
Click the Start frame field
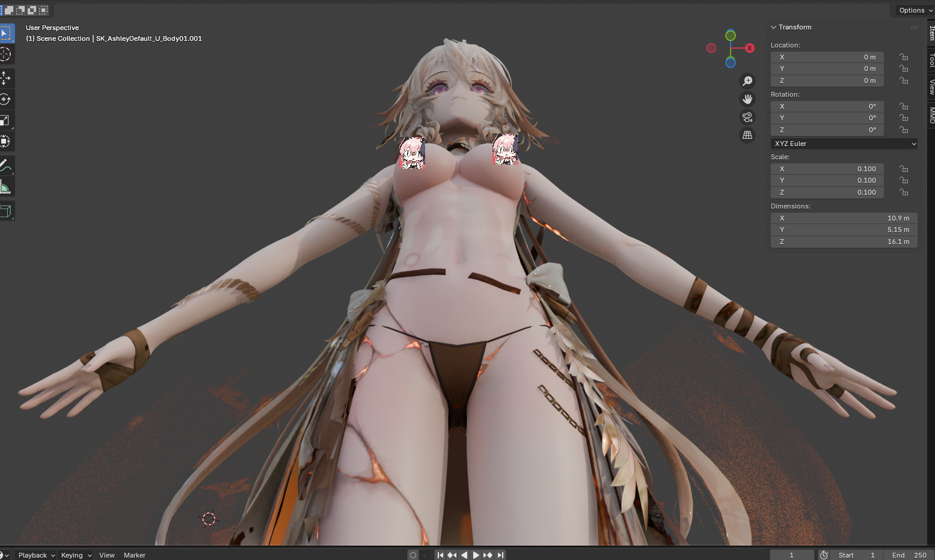tap(857, 555)
